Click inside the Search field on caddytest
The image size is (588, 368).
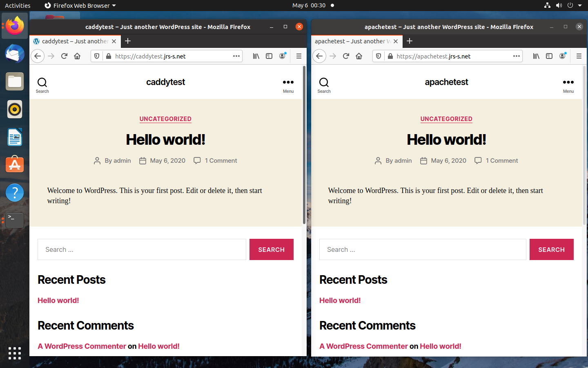(142, 249)
